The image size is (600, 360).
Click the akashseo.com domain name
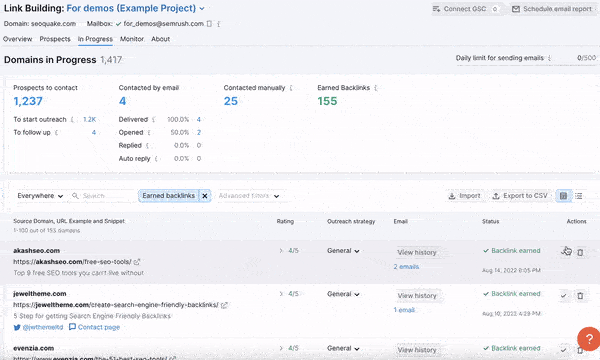[37, 251]
